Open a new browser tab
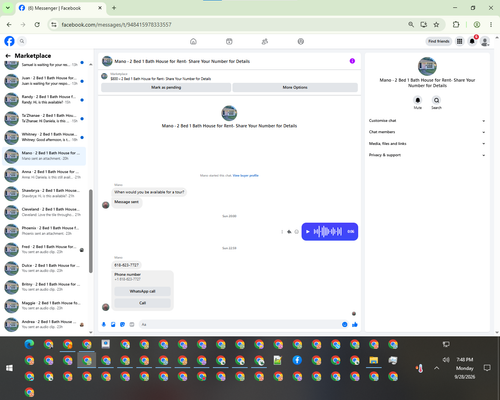This screenshot has width=500, height=400. [114, 8]
